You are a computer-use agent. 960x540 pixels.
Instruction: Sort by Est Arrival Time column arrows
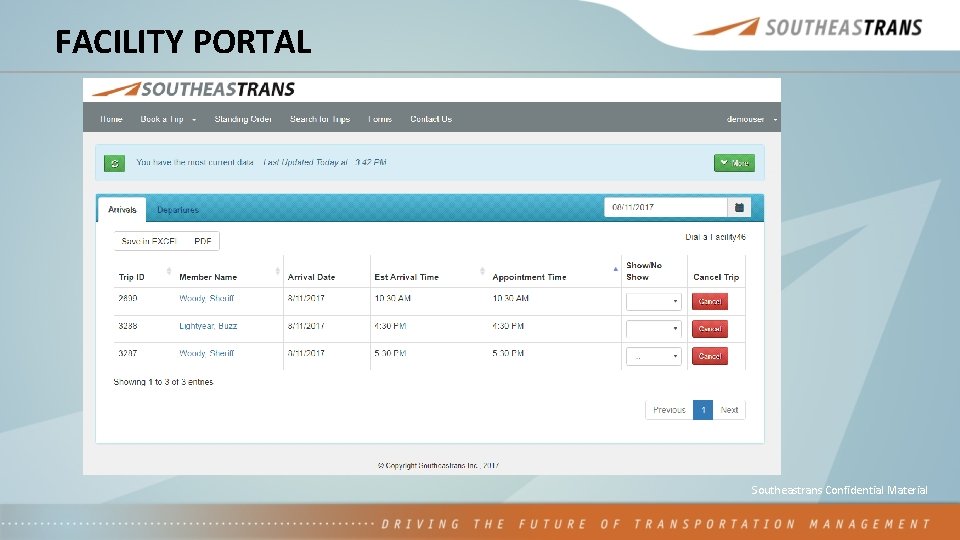482,271
